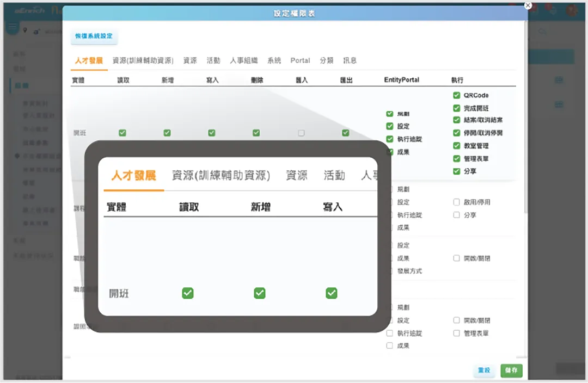Screen dimensions: 588x383
Task: Uncheck the 完成開班 checkbox
Action: (457, 108)
